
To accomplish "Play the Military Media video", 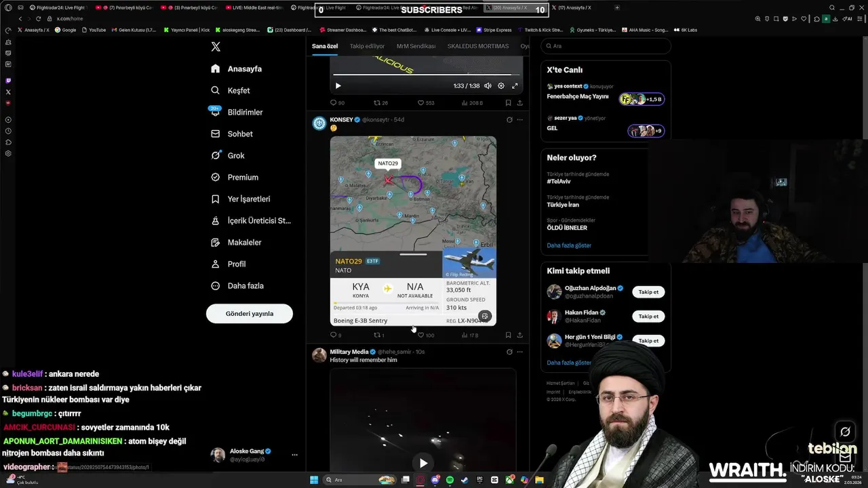I will [423, 463].
